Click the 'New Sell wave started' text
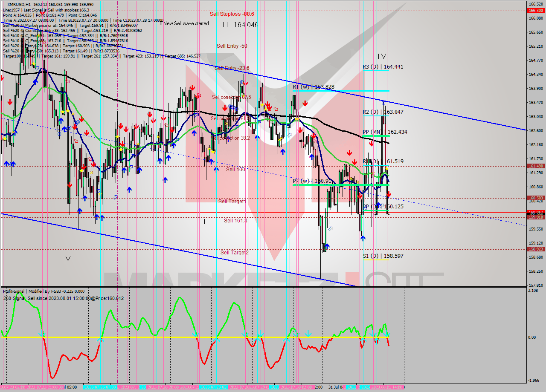This screenshot has height=392, width=546. 186,23
